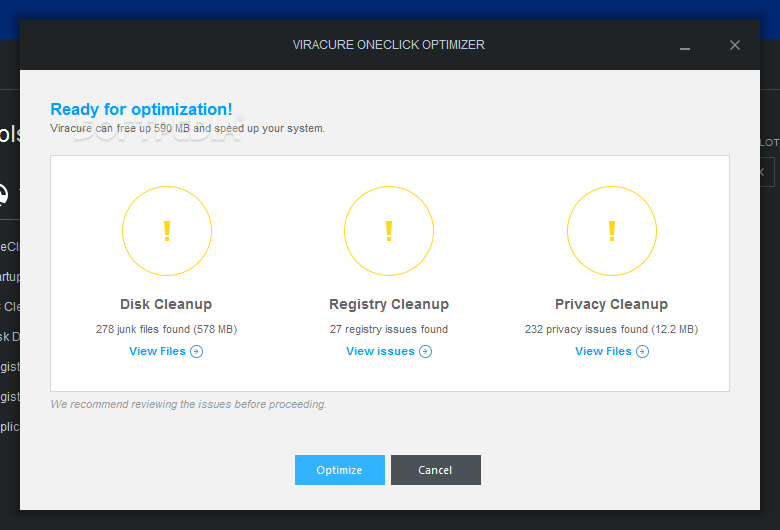Open View issues under Registry Cleanup

coord(389,351)
